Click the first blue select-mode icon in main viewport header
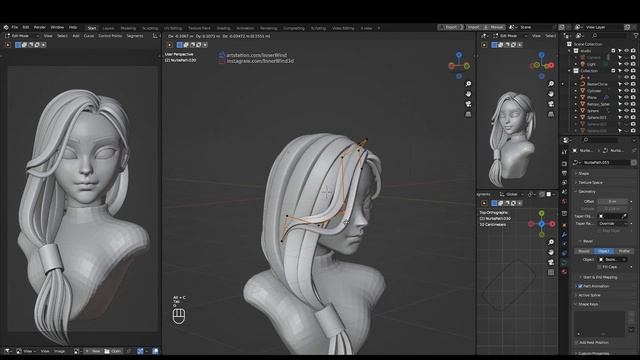640x360 pixels. (x=180, y=45)
